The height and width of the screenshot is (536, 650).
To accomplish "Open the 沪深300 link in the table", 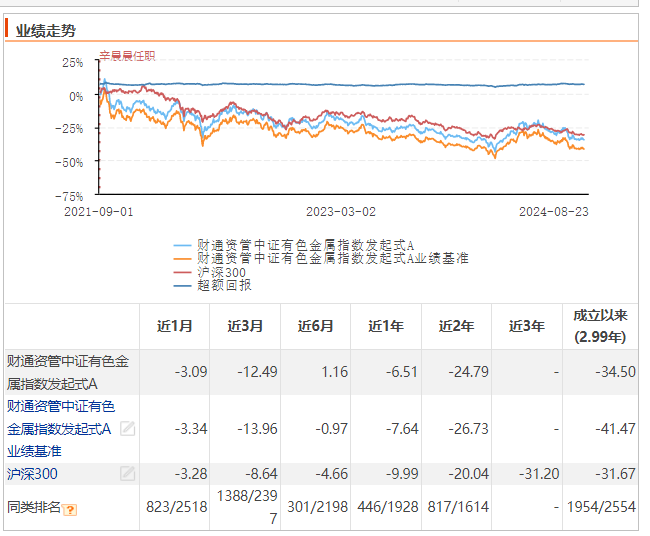I will (x=32, y=474).
